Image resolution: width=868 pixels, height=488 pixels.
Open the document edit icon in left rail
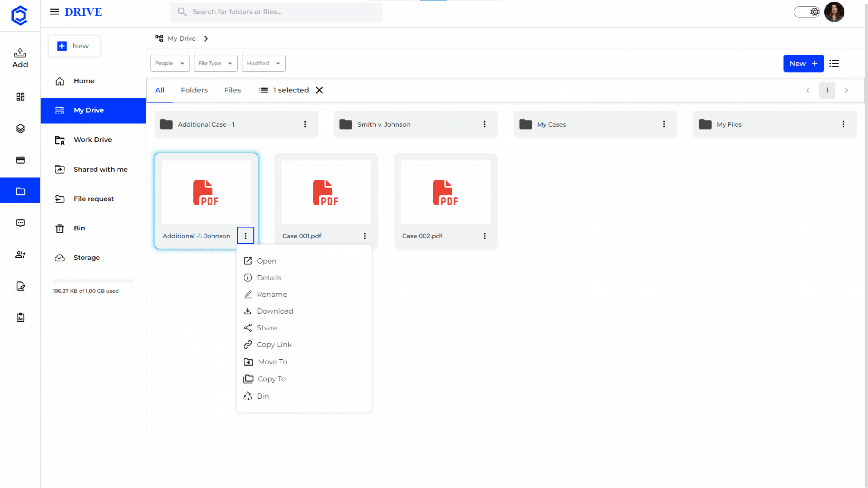click(20, 286)
